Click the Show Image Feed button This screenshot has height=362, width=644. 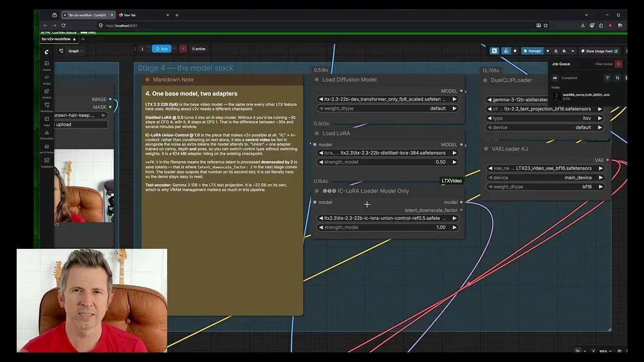[x=599, y=51]
